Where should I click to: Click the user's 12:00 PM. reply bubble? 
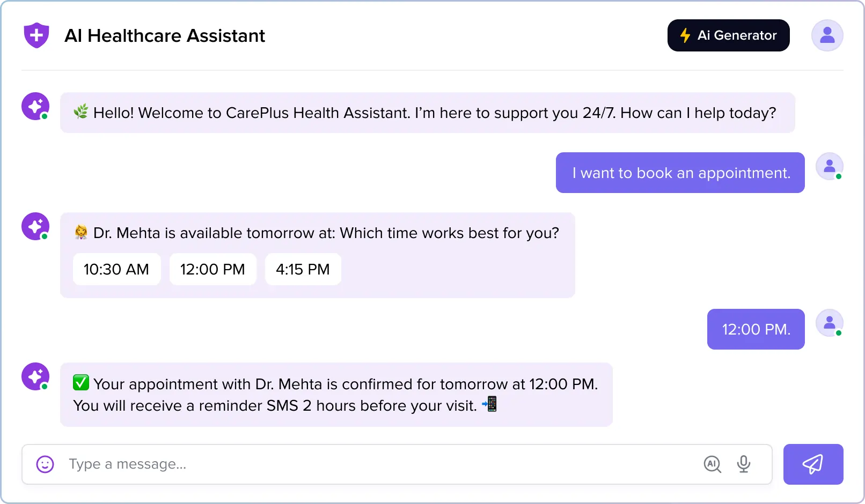point(756,329)
